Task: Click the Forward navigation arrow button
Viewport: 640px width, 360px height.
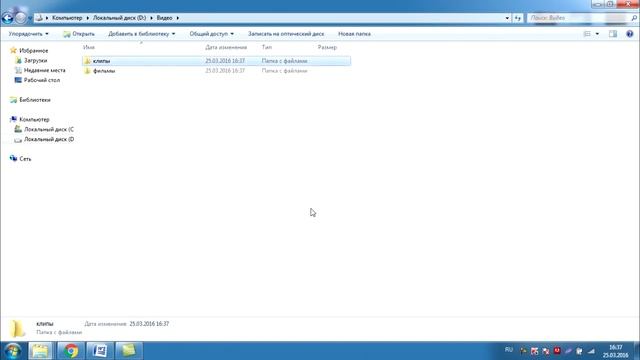Action: point(20,18)
